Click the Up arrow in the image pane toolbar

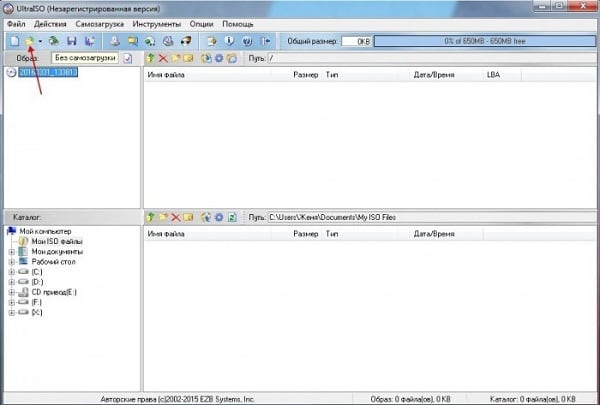point(150,58)
